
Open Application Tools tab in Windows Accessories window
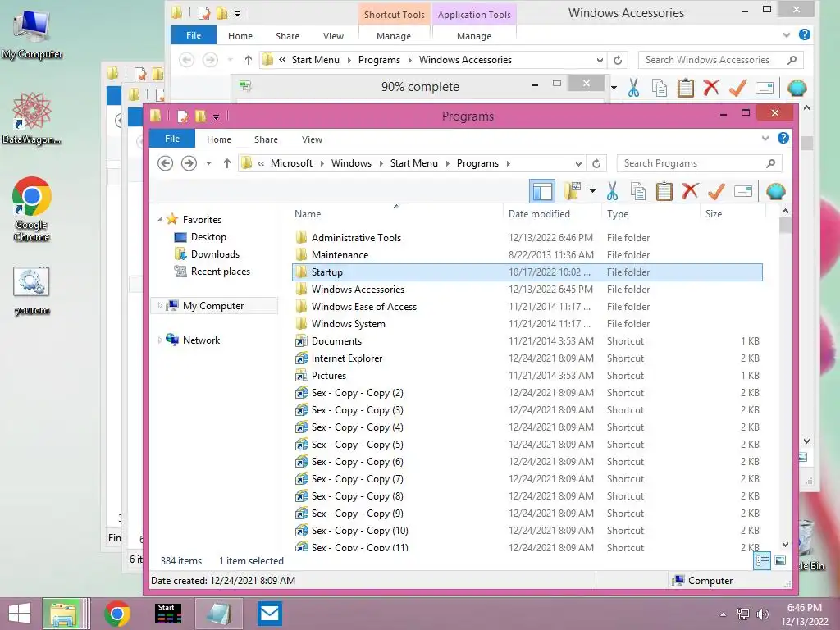[474, 15]
